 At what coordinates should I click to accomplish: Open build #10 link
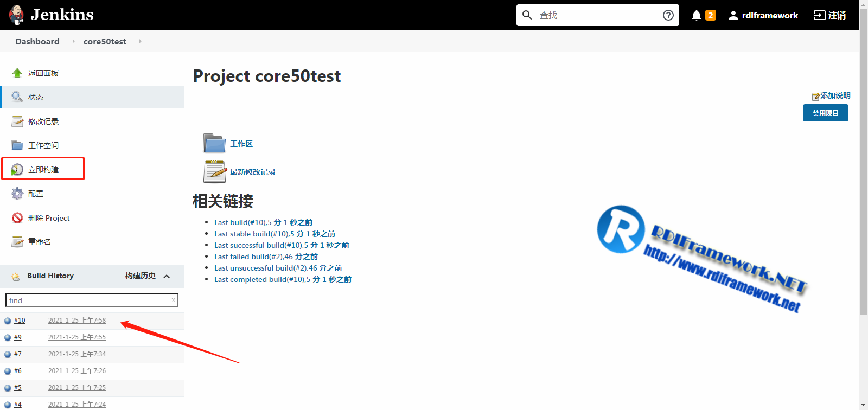click(x=20, y=321)
